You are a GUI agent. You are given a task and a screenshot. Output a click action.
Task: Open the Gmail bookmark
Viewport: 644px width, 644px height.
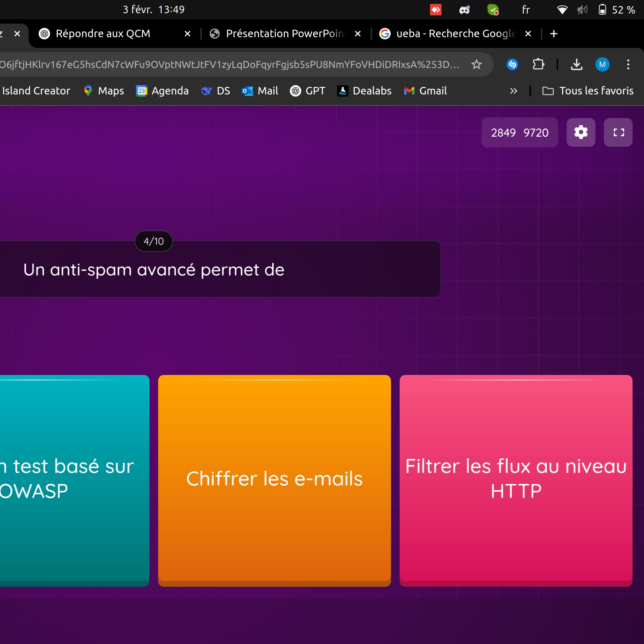pyautogui.click(x=425, y=91)
